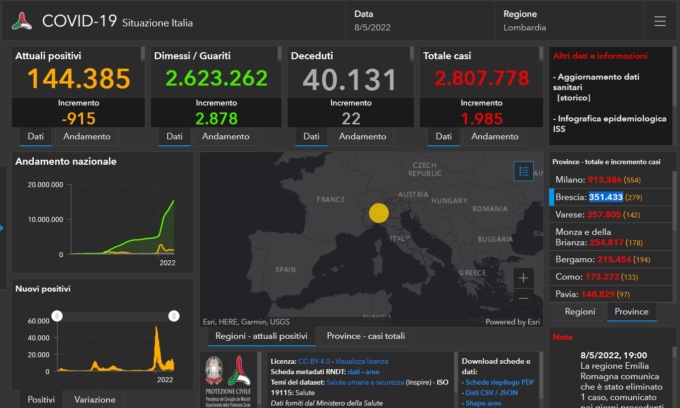680x408 pixels.
Task: Click the Regione Lombardia header field
Action: click(x=569, y=21)
